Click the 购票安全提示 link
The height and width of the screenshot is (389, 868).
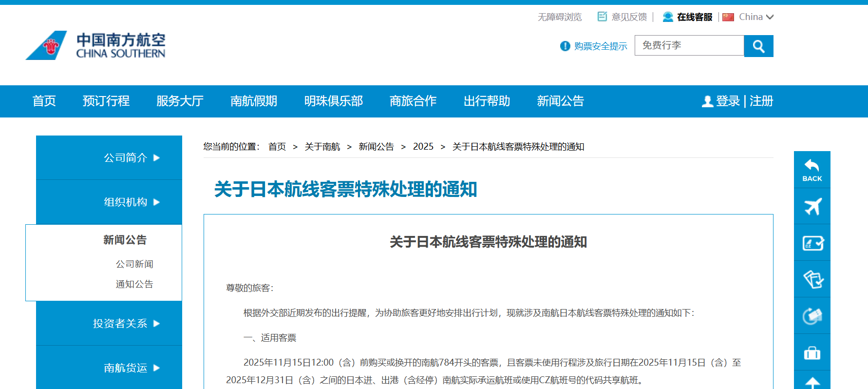[x=601, y=46]
